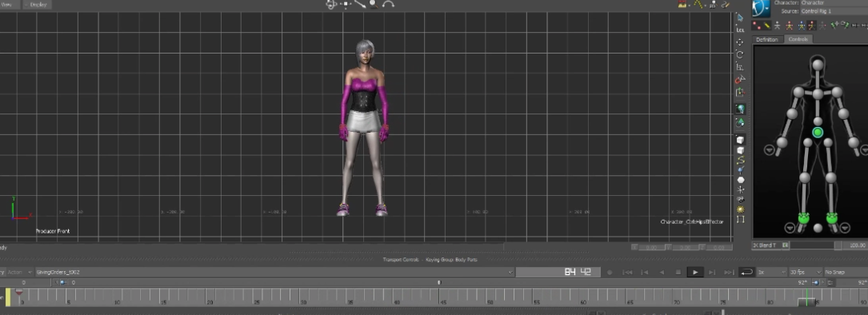Screen dimensions: 868x315
Task: Toggle the key button beside IK Blend T
Action: [x=786, y=245]
